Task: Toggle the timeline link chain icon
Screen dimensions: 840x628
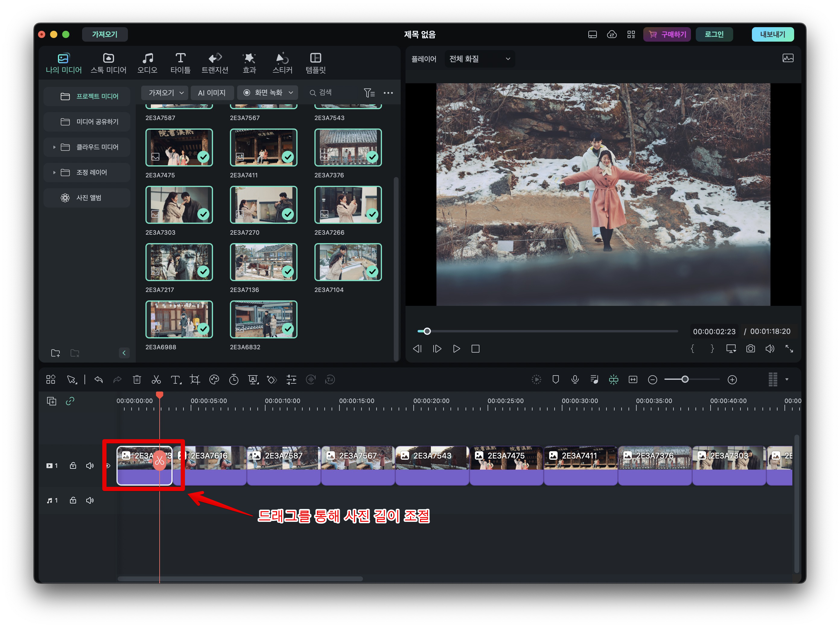Action: point(70,401)
